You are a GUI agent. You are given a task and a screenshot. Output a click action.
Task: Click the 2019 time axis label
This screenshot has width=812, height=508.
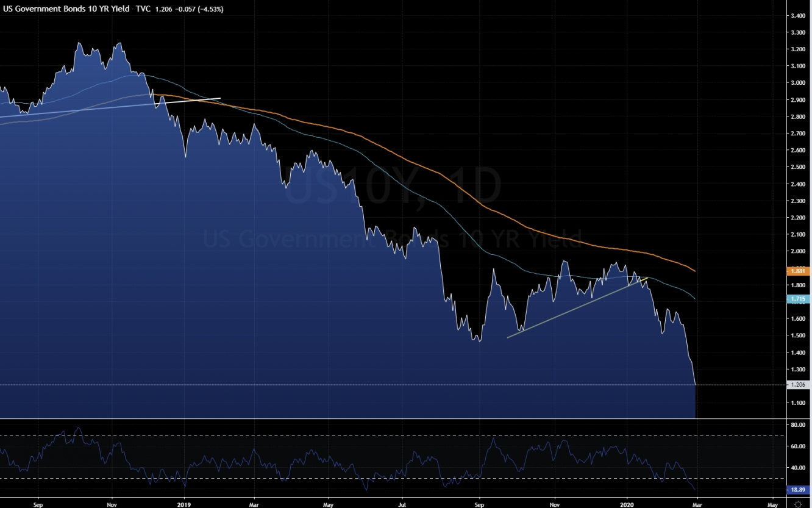click(185, 504)
